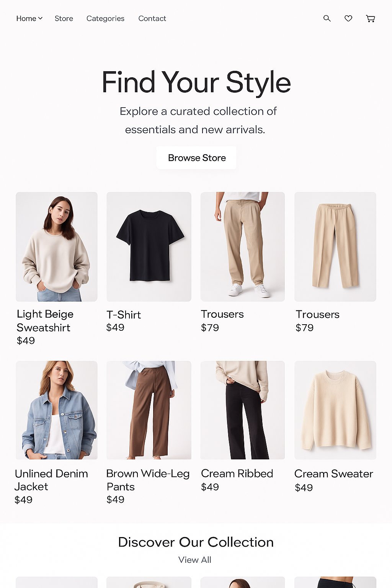Click the Browse Store button
Image resolution: width=392 pixels, height=588 pixels.
coord(196,158)
